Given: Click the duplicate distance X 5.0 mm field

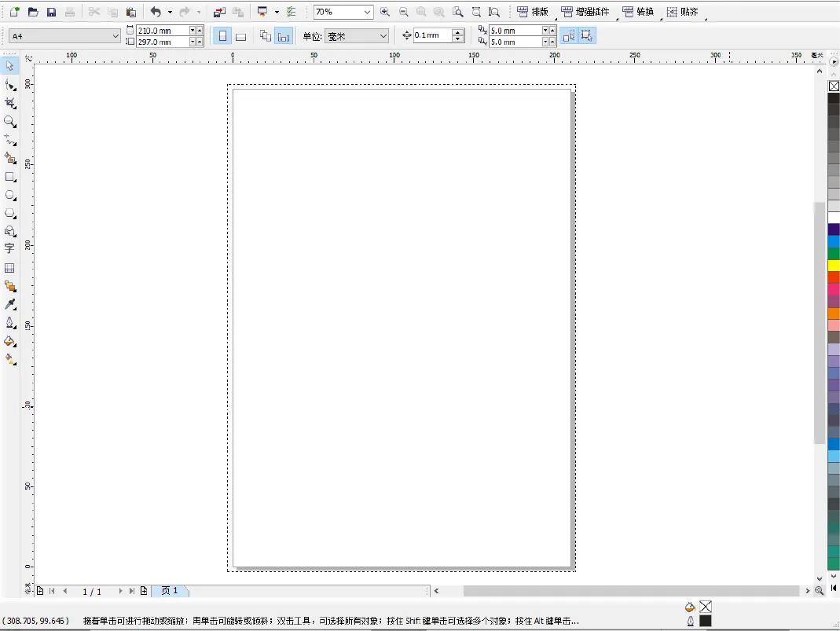Looking at the screenshot, I should (x=515, y=31).
